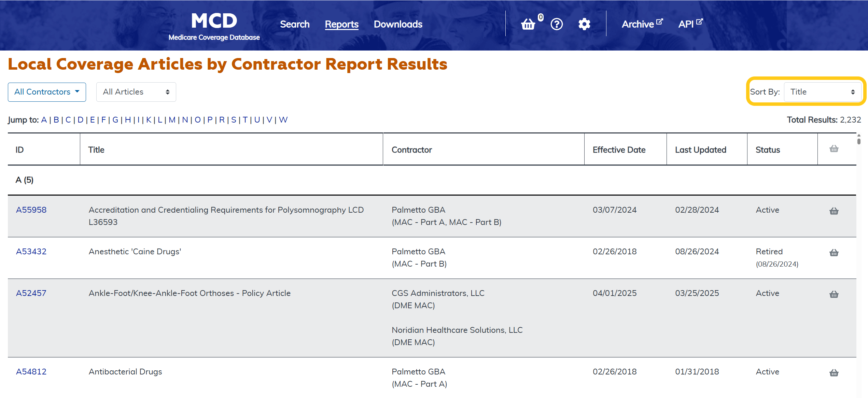The height and width of the screenshot is (398, 868).
Task: Add article A54812 to basket
Action: [x=834, y=373]
